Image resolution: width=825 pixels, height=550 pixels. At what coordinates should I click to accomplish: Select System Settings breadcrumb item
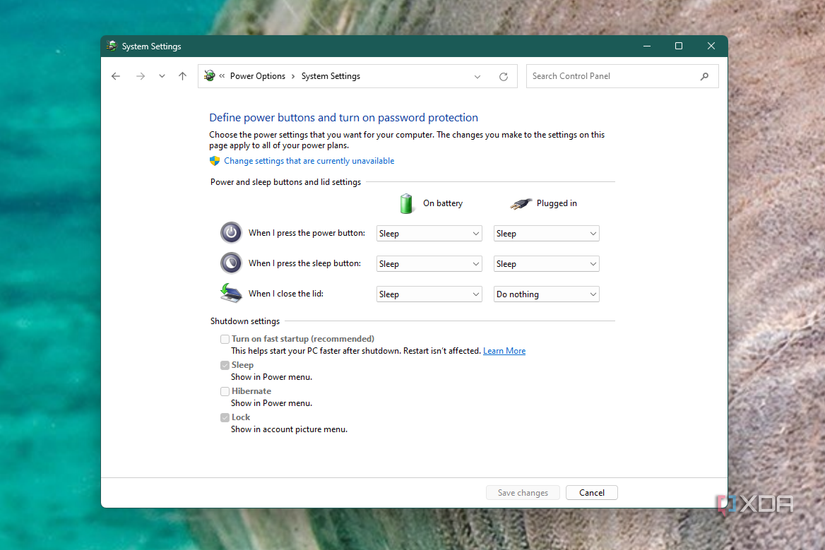click(x=330, y=76)
